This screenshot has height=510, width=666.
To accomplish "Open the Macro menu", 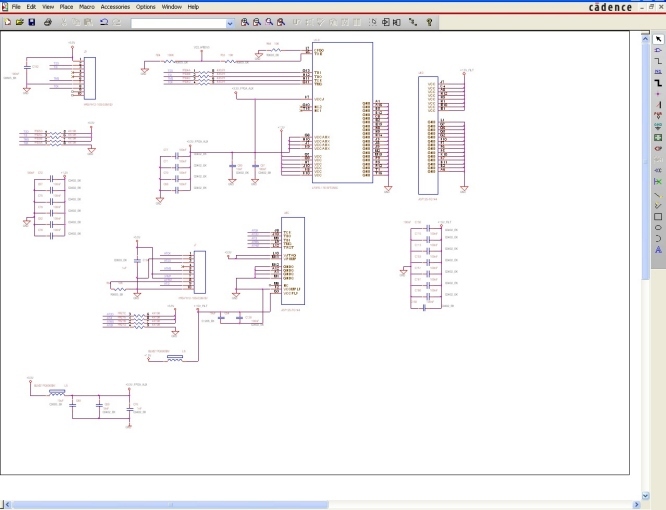I will tap(87, 7).
